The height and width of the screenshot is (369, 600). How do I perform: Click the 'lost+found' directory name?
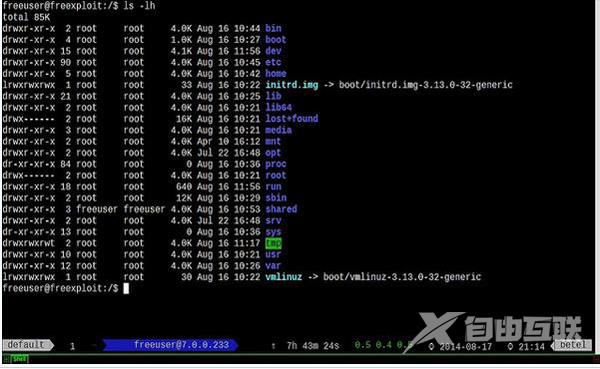[292, 119]
